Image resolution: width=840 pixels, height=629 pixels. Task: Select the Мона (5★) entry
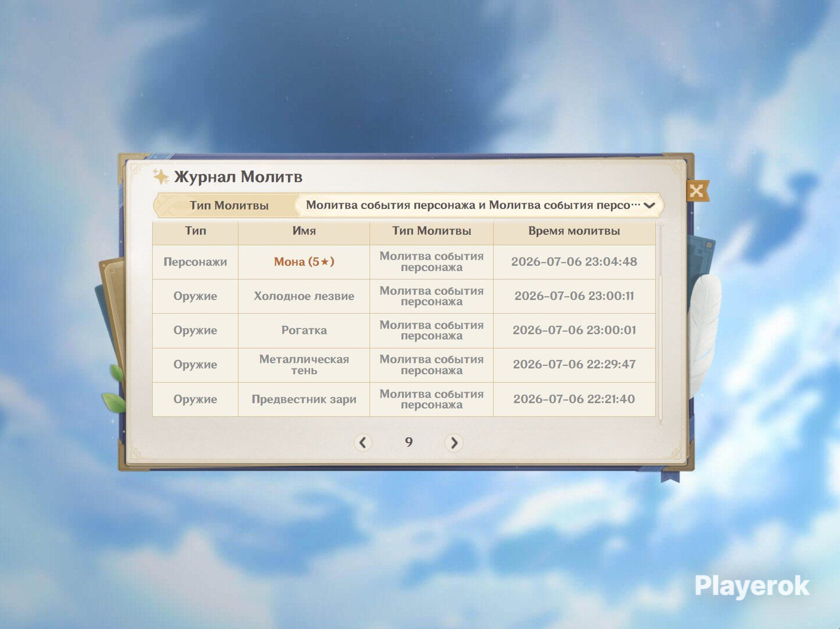(x=304, y=262)
